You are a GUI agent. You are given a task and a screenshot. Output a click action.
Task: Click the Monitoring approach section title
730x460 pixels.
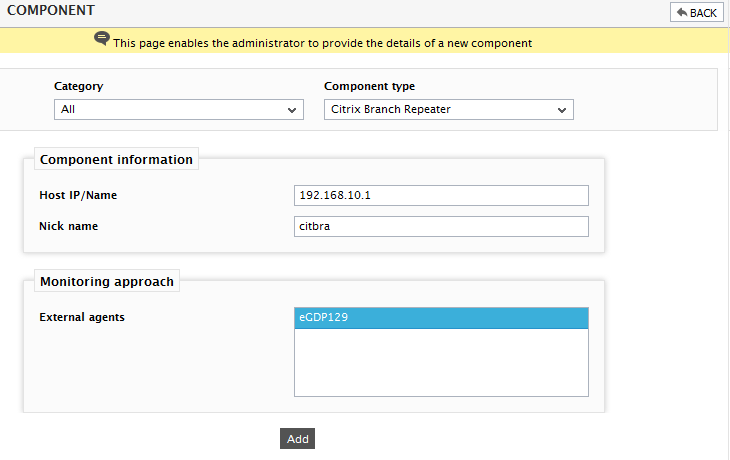pos(107,281)
